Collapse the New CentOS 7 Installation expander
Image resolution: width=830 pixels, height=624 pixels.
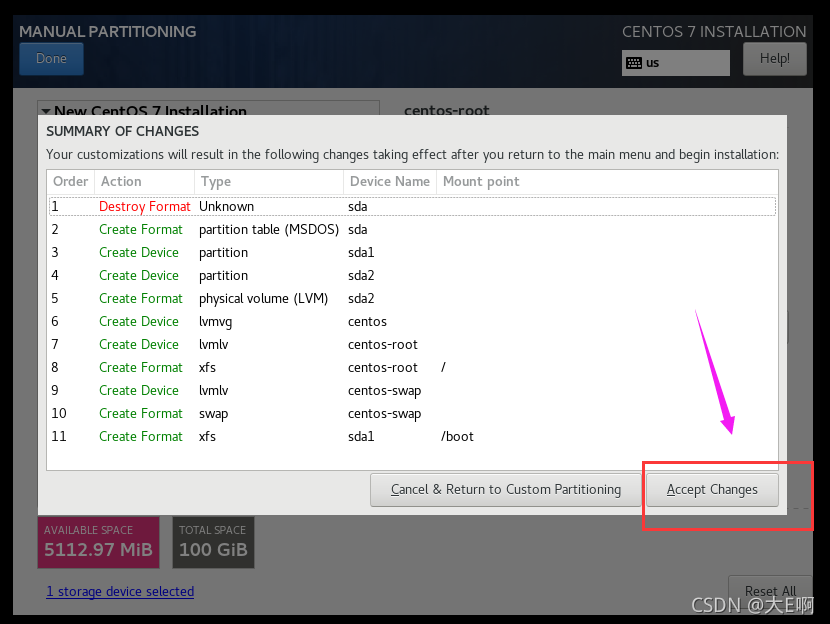click(47, 111)
